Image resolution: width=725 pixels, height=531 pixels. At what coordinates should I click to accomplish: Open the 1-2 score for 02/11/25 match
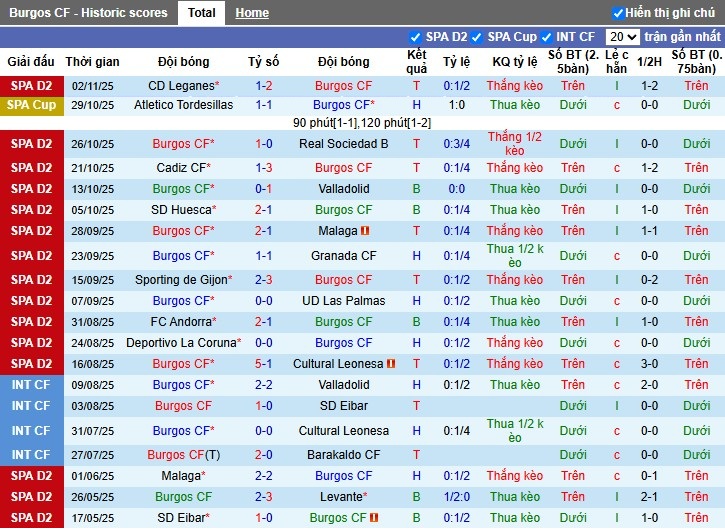264,86
